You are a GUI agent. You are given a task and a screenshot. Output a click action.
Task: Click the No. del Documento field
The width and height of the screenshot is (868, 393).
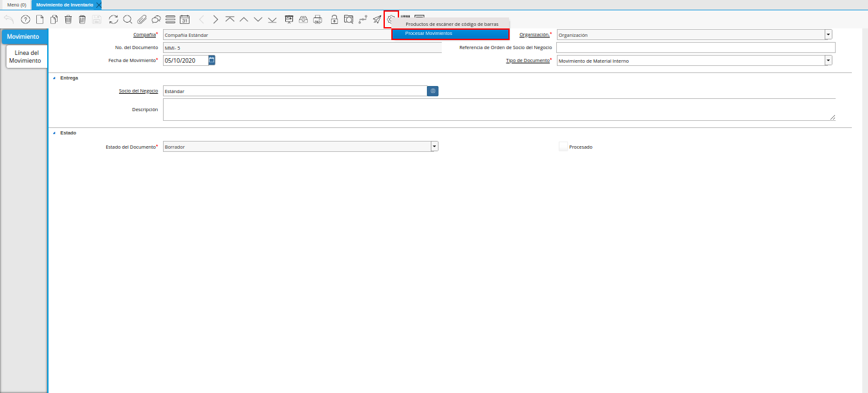click(x=302, y=47)
